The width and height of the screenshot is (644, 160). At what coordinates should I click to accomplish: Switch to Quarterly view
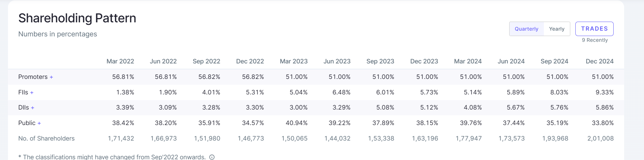527,29
